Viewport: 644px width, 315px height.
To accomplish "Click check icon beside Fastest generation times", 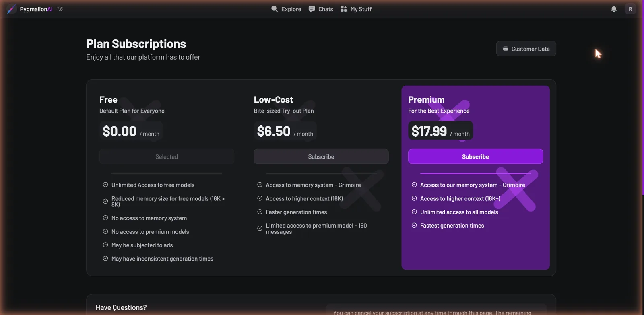I will pyautogui.click(x=414, y=225).
